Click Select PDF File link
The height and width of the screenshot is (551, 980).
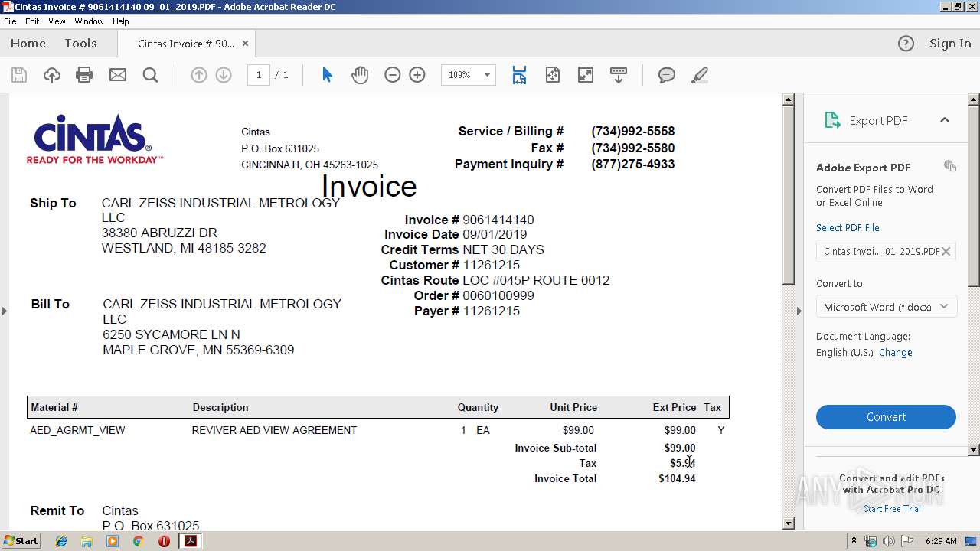tap(848, 228)
